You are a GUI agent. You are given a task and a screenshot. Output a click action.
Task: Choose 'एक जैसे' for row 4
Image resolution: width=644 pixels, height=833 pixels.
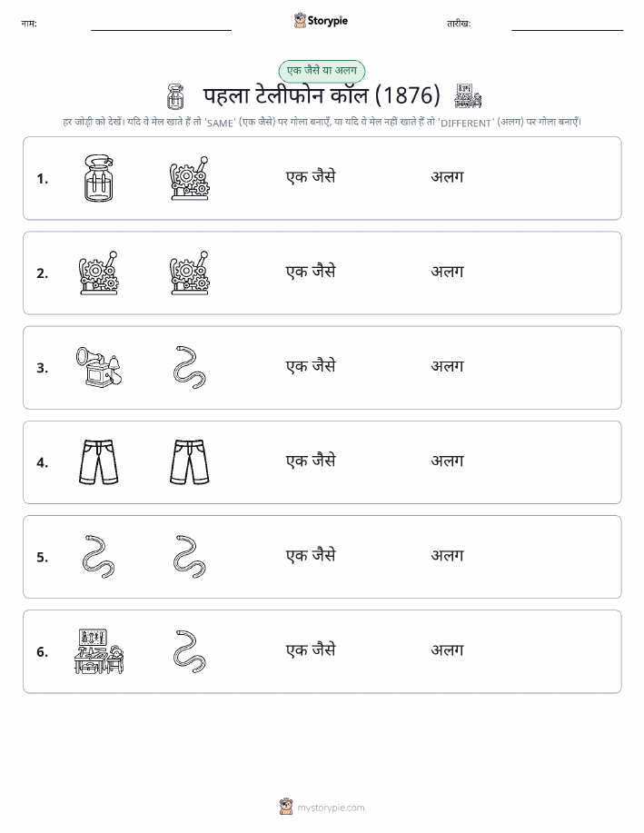point(311,461)
